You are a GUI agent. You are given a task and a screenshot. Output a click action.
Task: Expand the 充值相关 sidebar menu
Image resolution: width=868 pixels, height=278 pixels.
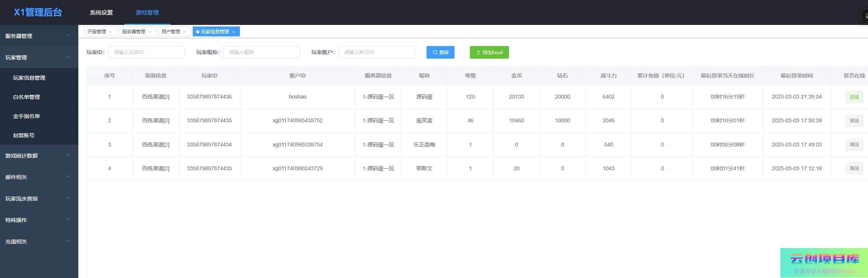point(38,242)
